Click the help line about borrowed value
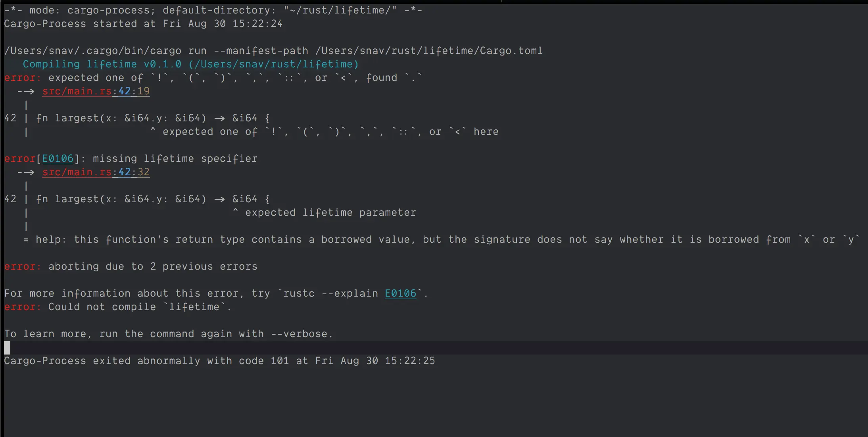Image resolution: width=868 pixels, height=437 pixels. click(442, 240)
